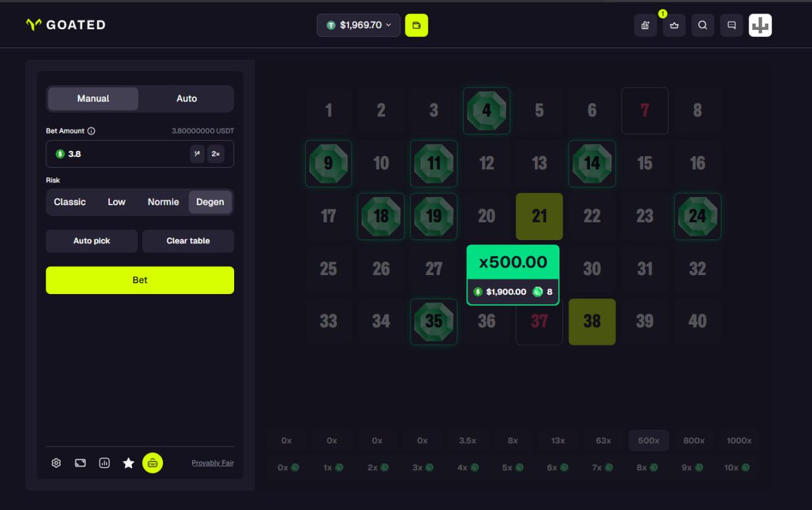Show Bet Amount info icon
The height and width of the screenshot is (510, 812).
(91, 131)
